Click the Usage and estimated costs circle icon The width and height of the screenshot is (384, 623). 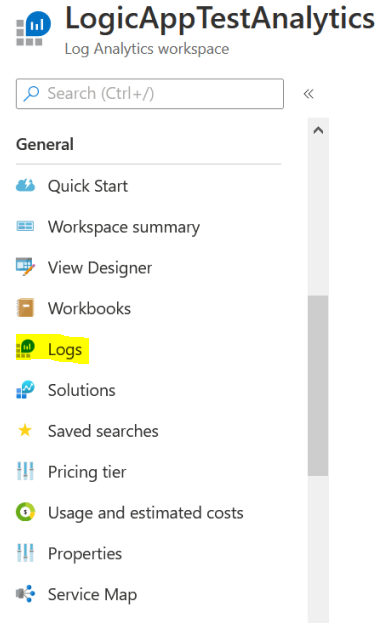(x=25, y=512)
